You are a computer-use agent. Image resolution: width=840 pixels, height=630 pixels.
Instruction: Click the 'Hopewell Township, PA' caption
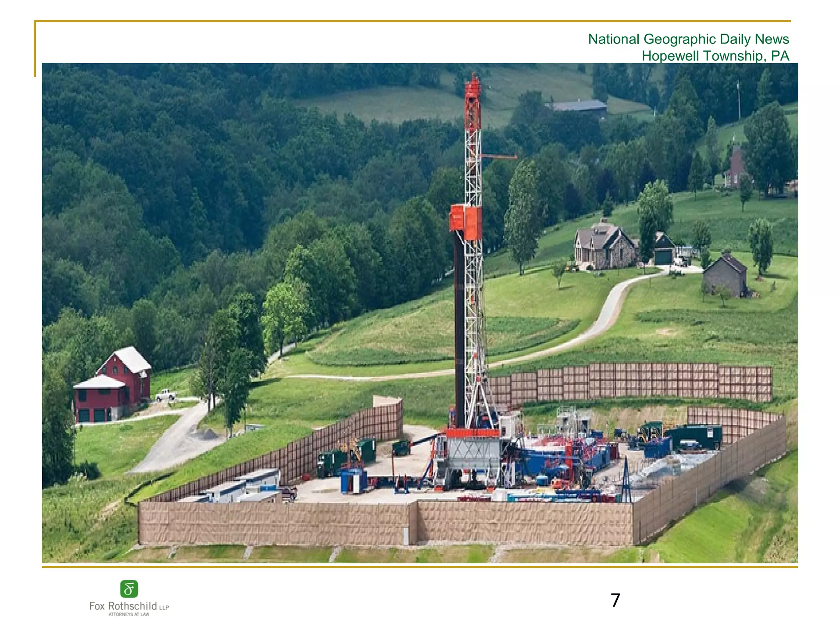(715, 56)
